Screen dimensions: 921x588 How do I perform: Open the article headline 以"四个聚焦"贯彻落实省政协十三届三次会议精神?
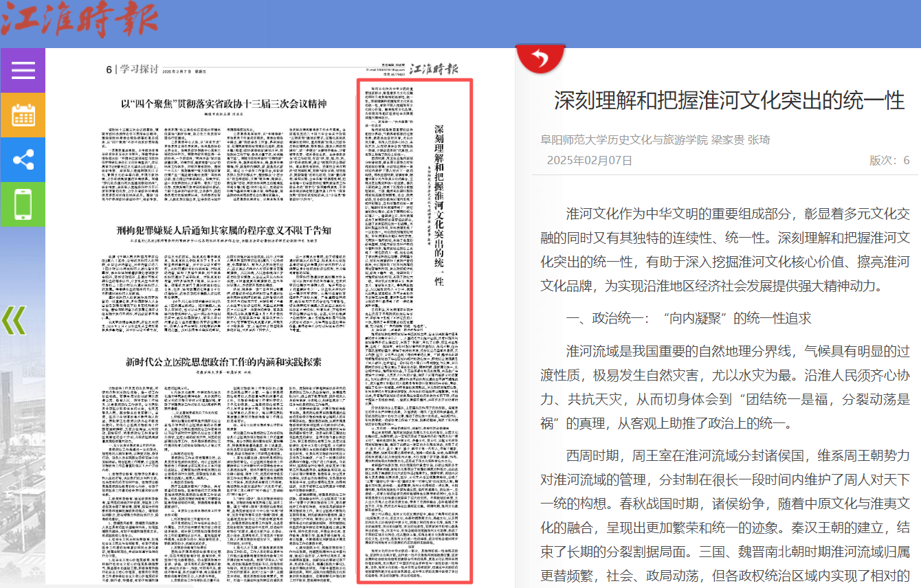pos(223,104)
